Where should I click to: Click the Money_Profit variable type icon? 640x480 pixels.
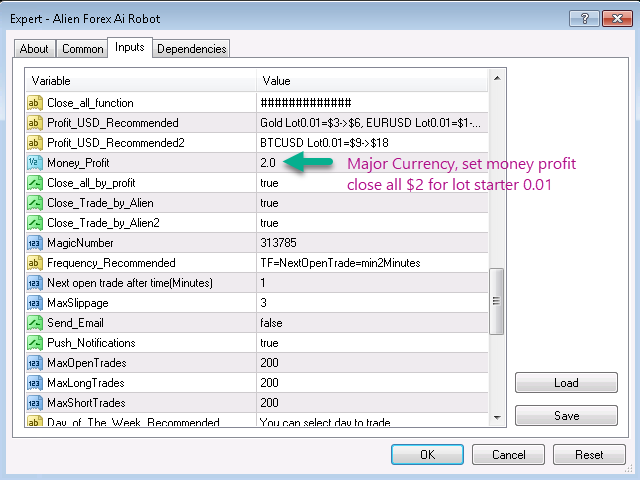[35, 163]
